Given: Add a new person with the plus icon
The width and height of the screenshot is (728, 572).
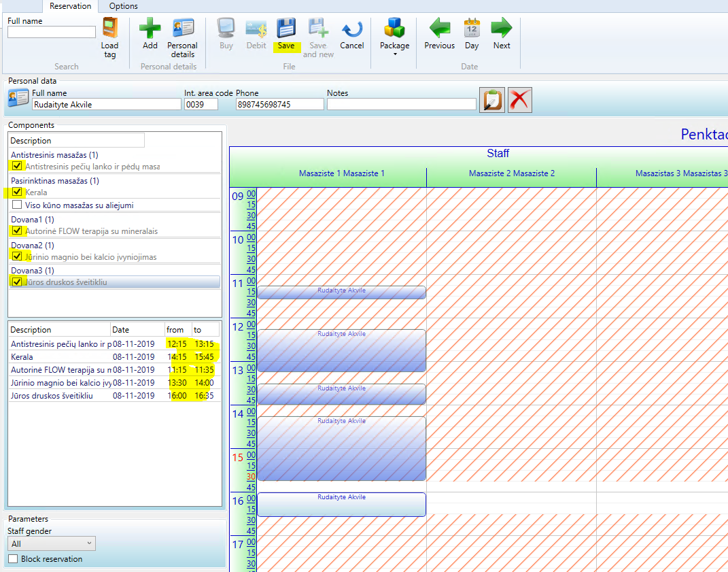Looking at the screenshot, I should 150,29.
